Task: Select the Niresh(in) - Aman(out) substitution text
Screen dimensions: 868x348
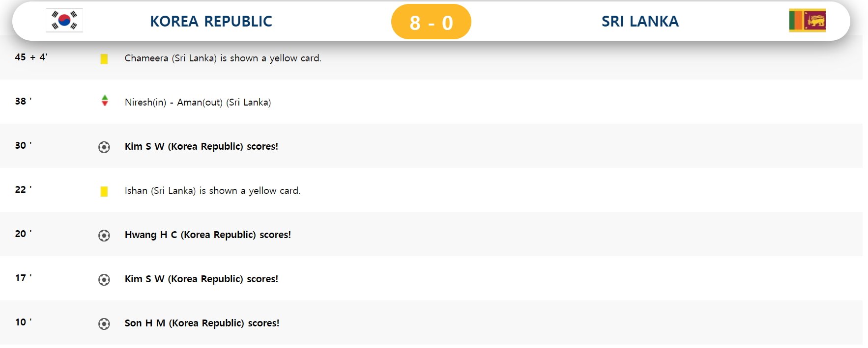Action: (198, 102)
